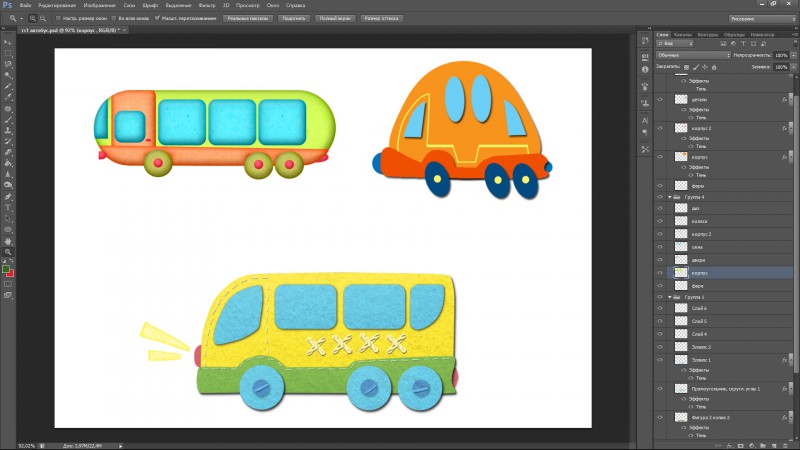Click the Add layer mask icon

coord(741,446)
